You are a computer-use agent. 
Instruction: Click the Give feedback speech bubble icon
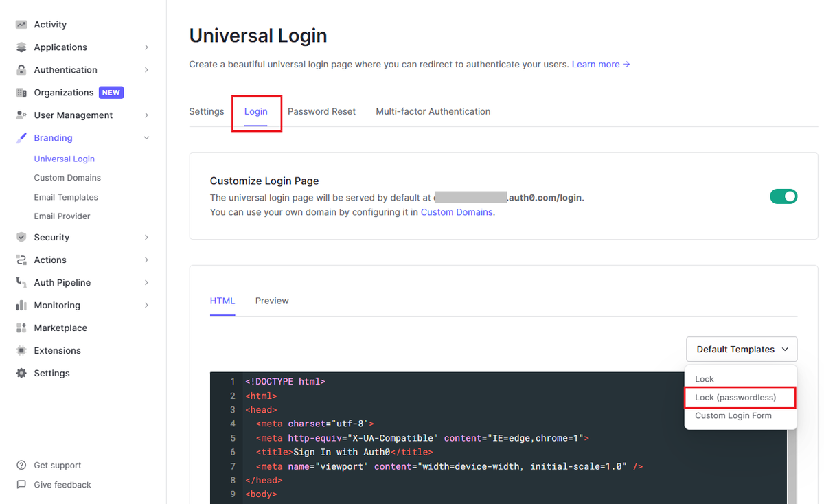21,485
